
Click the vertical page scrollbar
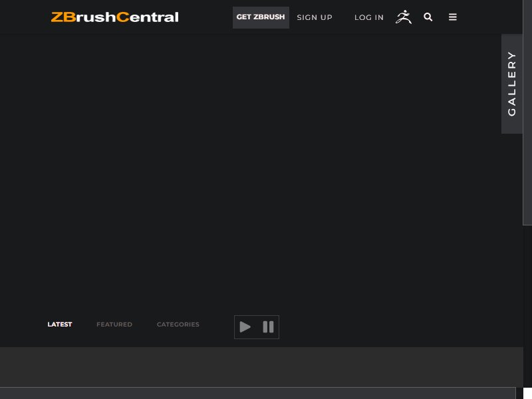(527, 112)
